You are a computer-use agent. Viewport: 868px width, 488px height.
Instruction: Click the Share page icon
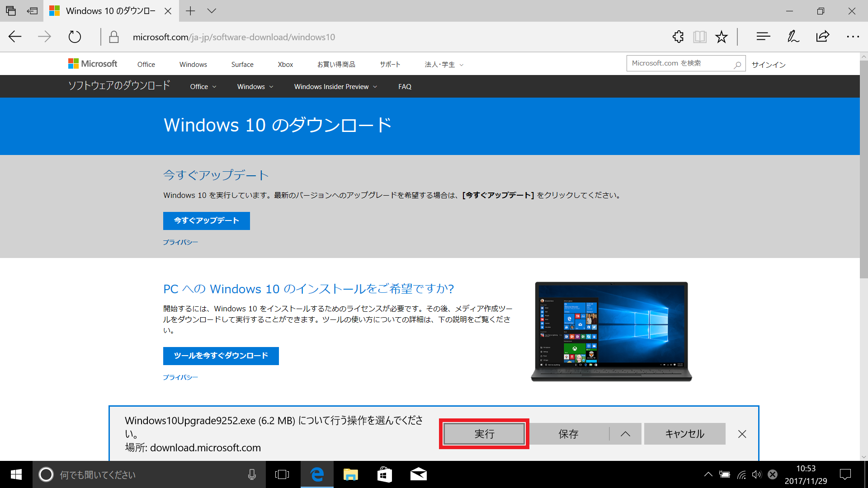coord(823,37)
